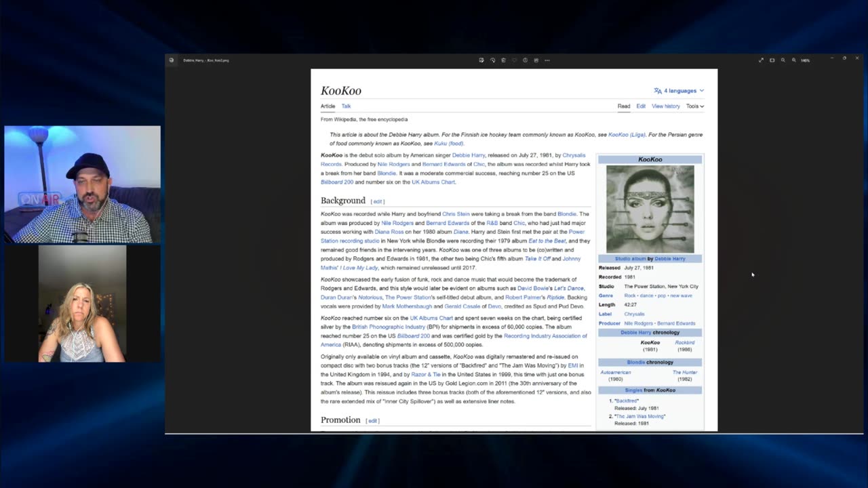Expand the 4 languages dropdown
Viewport: 868px width, 488px height.
[679, 91]
